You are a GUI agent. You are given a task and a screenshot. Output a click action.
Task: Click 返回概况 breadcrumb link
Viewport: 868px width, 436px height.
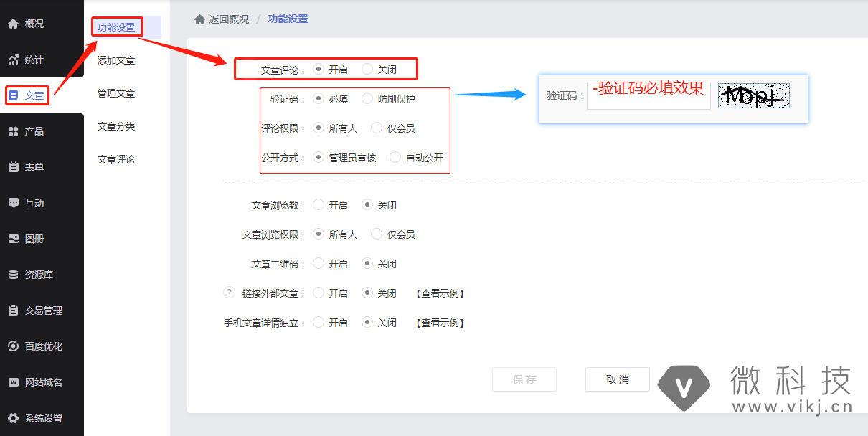click(229, 19)
